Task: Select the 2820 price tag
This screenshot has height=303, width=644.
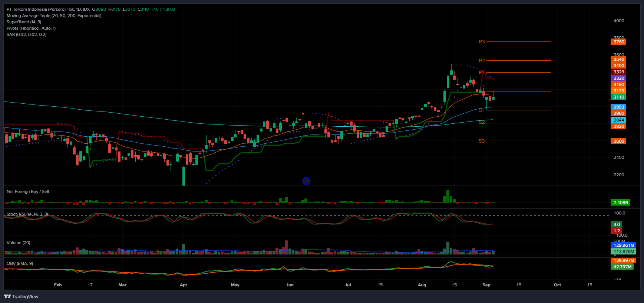Action: coord(618,126)
